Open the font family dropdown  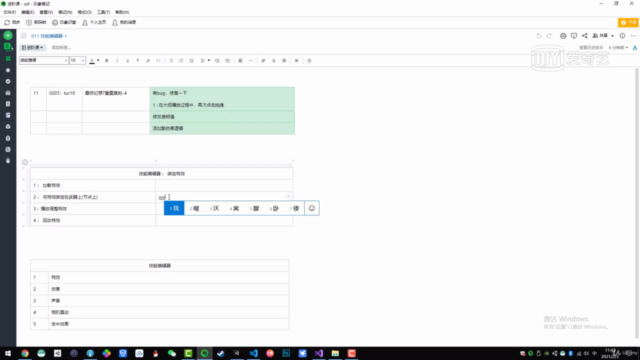(44, 60)
